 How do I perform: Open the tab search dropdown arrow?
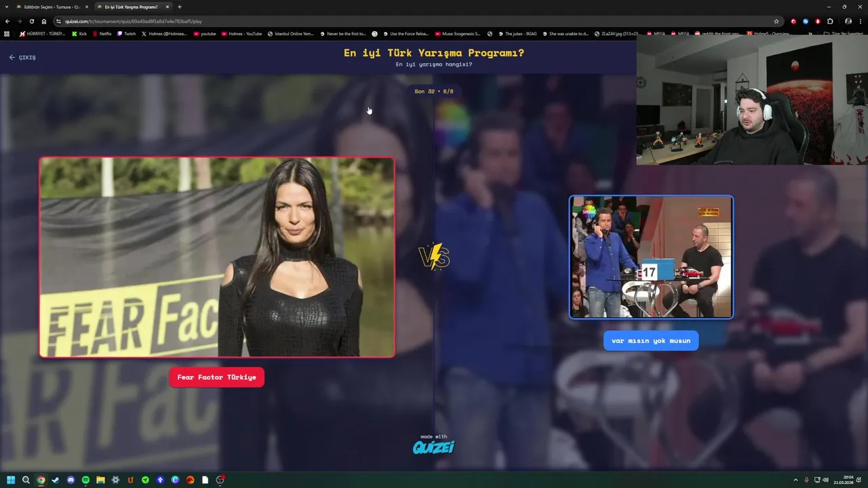point(7,7)
